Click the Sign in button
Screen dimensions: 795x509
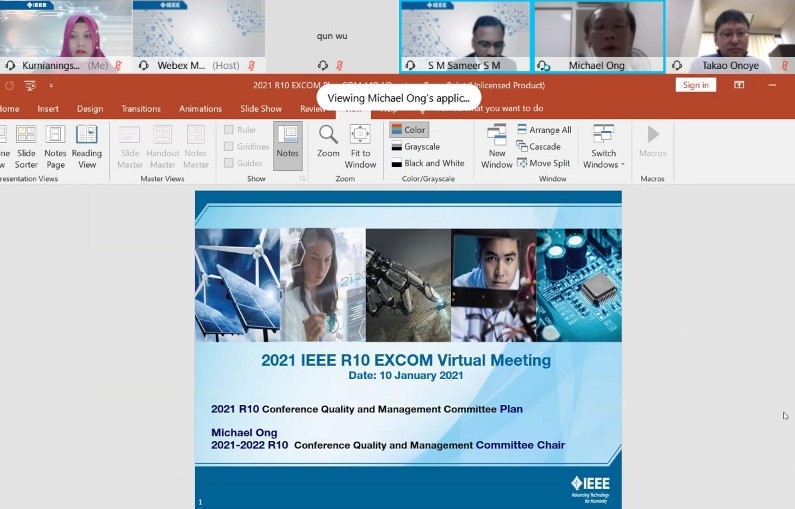pos(696,85)
